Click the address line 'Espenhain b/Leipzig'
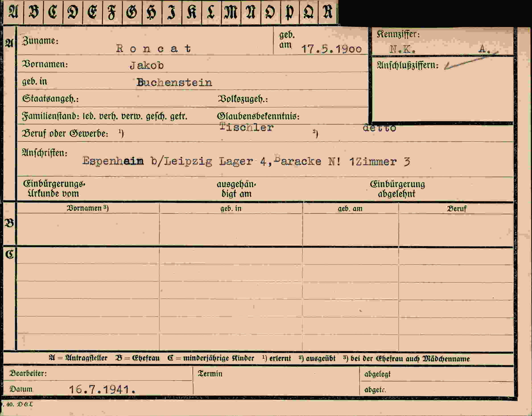The image size is (532, 416). (x=147, y=161)
